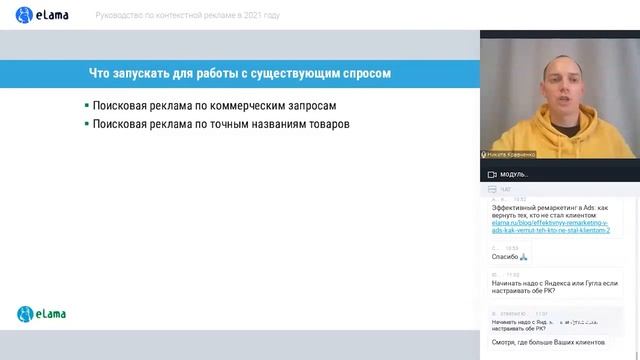Click the speaker name label on video
Viewport: 640px width, 360px height.
tap(511, 155)
